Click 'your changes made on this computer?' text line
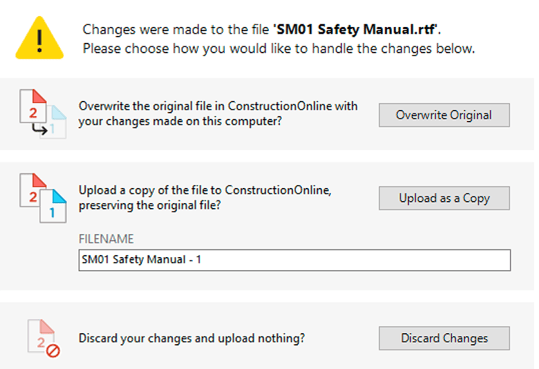Viewport: 539px width, 369px height. [x=180, y=121]
